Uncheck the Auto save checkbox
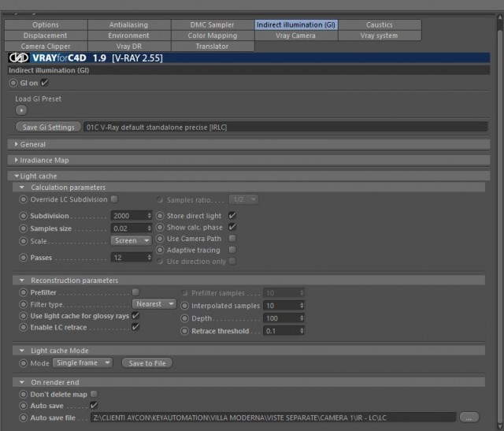Viewport: 504px width, 431px height. [x=94, y=405]
